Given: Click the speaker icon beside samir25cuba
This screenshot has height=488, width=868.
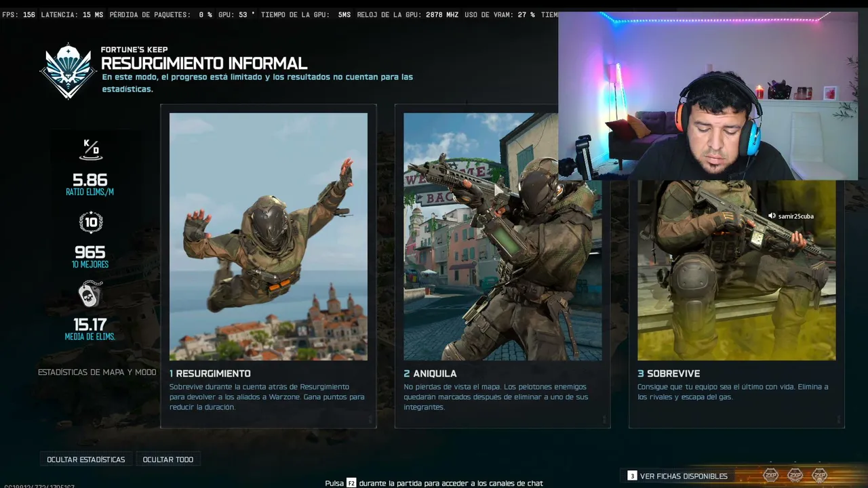Looking at the screenshot, I should tap(772, 216).
